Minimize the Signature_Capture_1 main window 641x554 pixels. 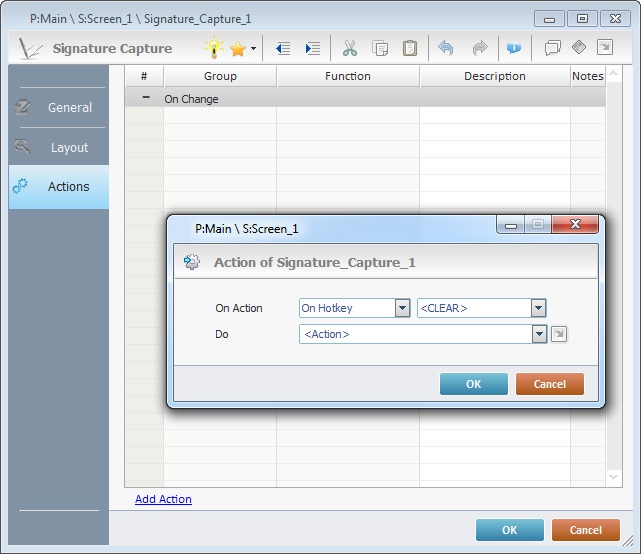[x=549, y=19]
